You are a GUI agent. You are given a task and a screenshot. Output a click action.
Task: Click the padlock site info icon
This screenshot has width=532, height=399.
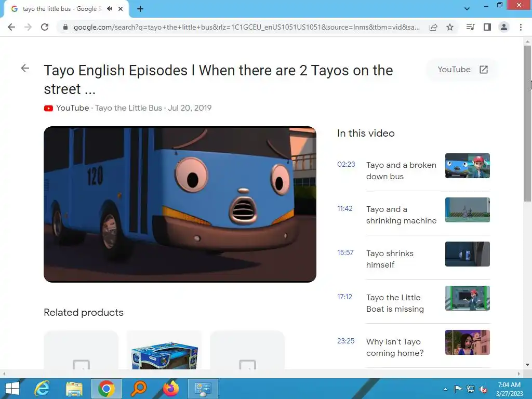pyautogui.click(x=65, y=27)
